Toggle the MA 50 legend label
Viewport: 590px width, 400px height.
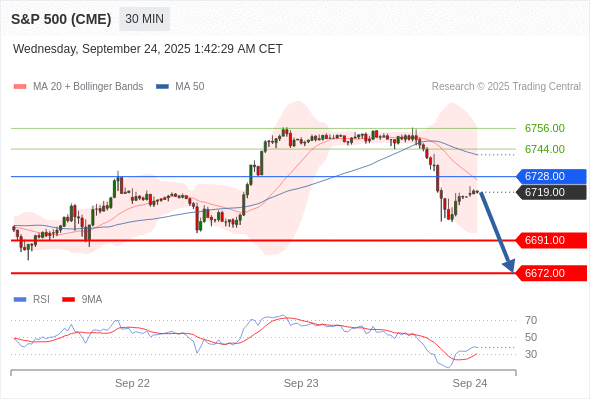coord(190,87)
